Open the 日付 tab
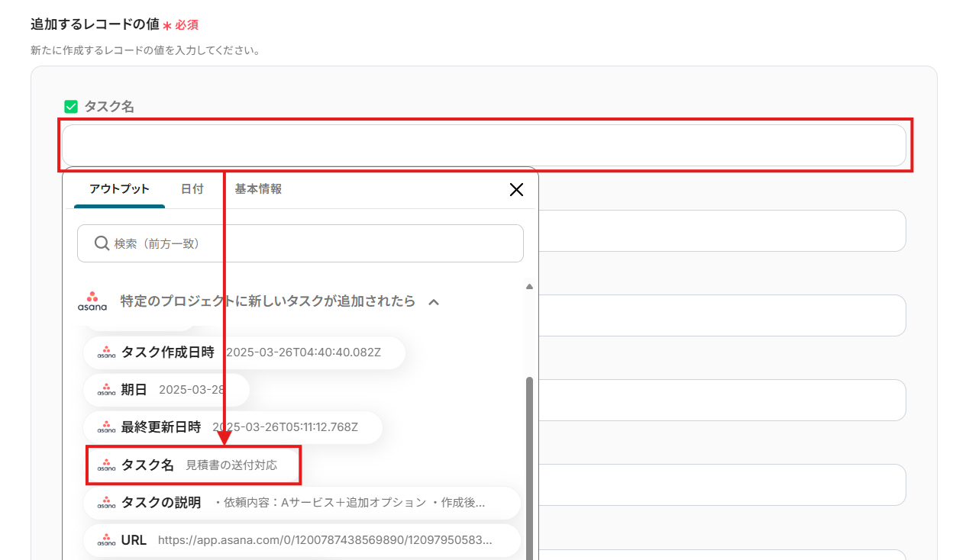 (x=192, y=189)
